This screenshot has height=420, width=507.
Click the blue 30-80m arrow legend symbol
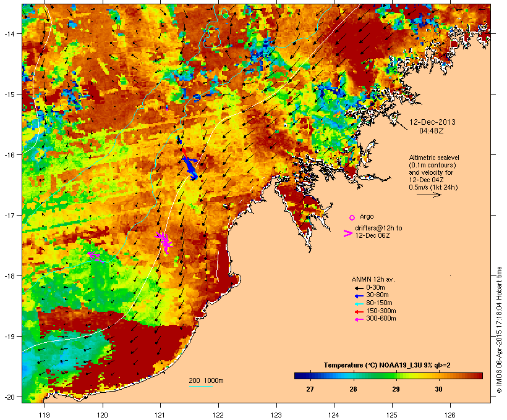[359, 296]
